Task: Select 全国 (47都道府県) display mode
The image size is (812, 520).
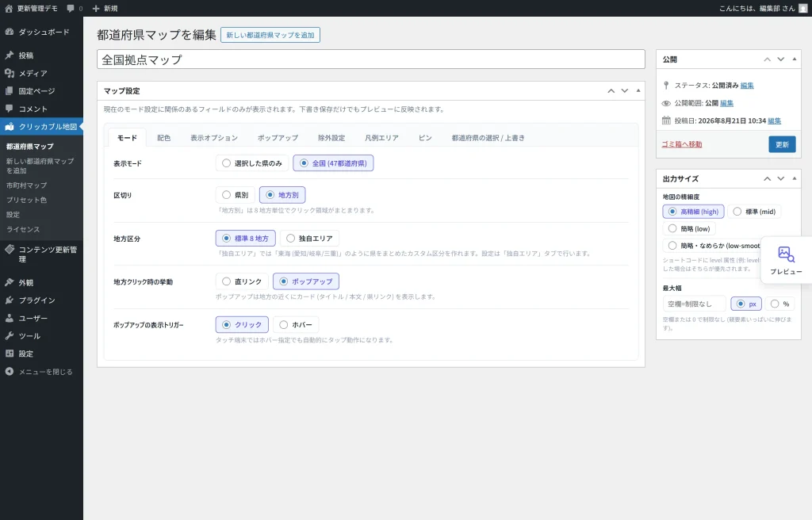Action: [x=333, y=163]
